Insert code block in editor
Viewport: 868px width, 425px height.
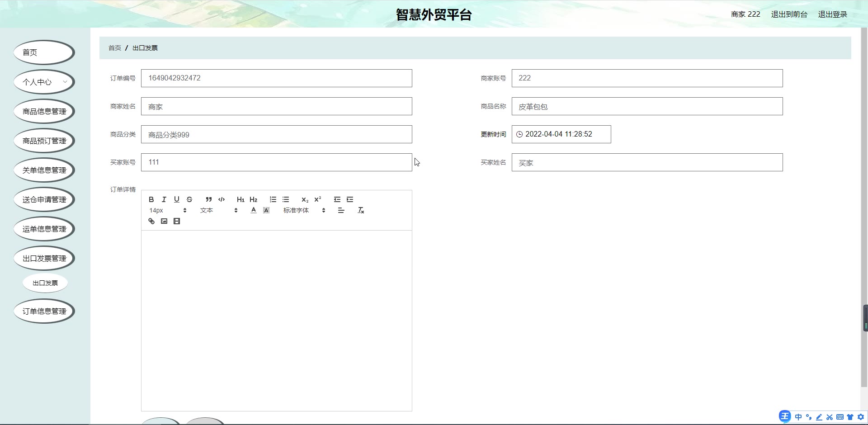222,199
